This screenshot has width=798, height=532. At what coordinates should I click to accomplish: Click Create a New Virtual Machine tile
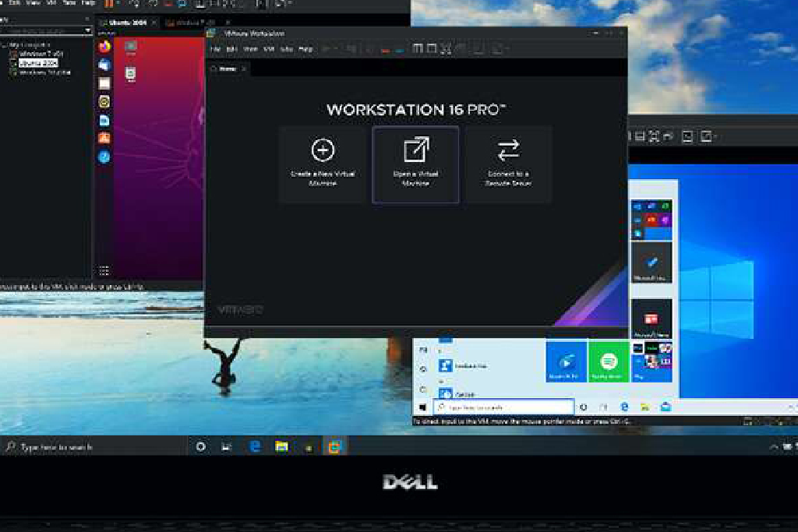pyautogui.click(x=322, y=164)
